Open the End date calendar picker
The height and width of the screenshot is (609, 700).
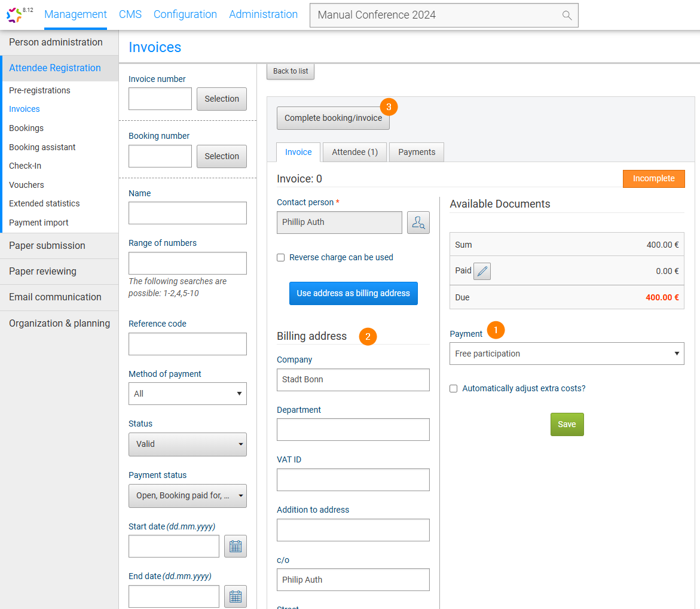tap(236, 596)
